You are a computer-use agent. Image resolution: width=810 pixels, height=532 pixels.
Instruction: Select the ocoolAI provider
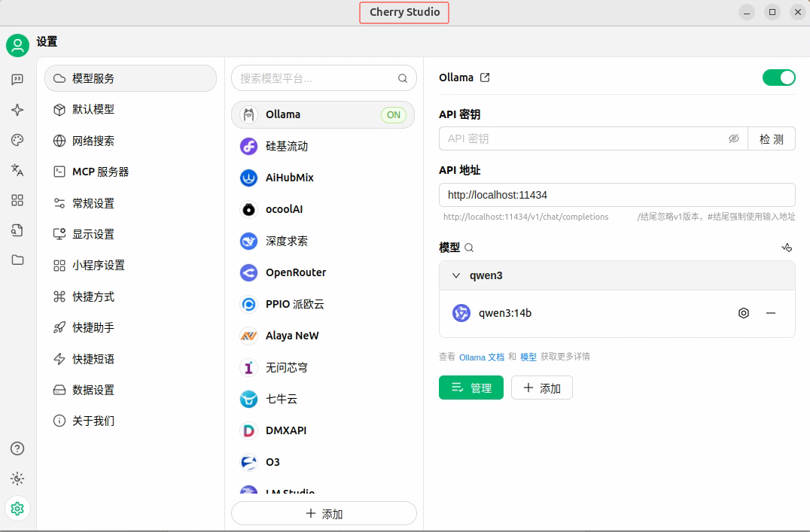click(x=323, y=209)
